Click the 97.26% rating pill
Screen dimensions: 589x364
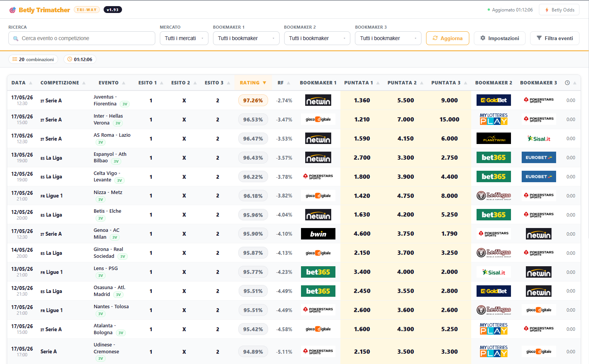click(x=253, y=100)
